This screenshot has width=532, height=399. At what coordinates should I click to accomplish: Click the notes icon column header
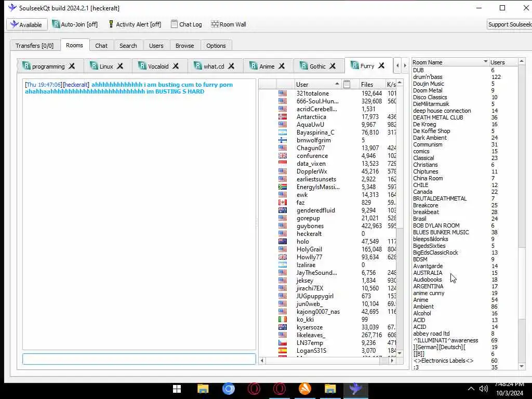(347, 84)
